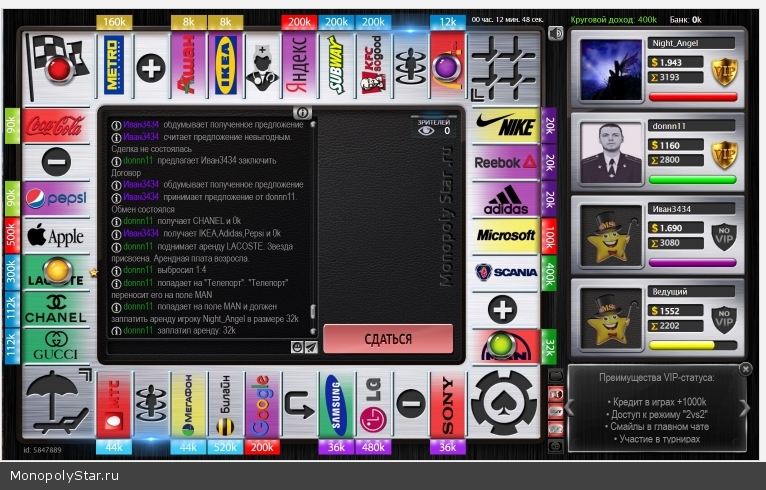
Task: Click the yellow player token on Lacoste
Action: [58, 271]
